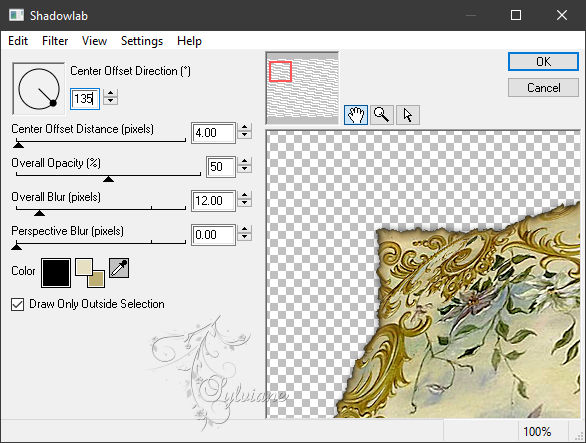Click the Cancel button
The width and height of the screenshot is (586, 443).
coord(543,88)
